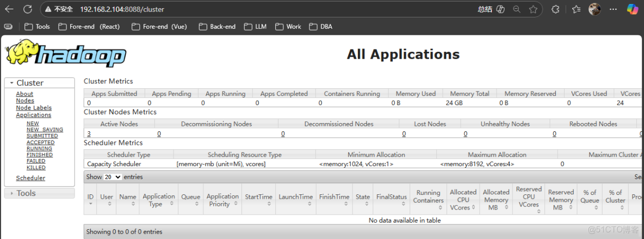Sort the table by StartTime column
The image size is (644, 239).
click(258, 197)
